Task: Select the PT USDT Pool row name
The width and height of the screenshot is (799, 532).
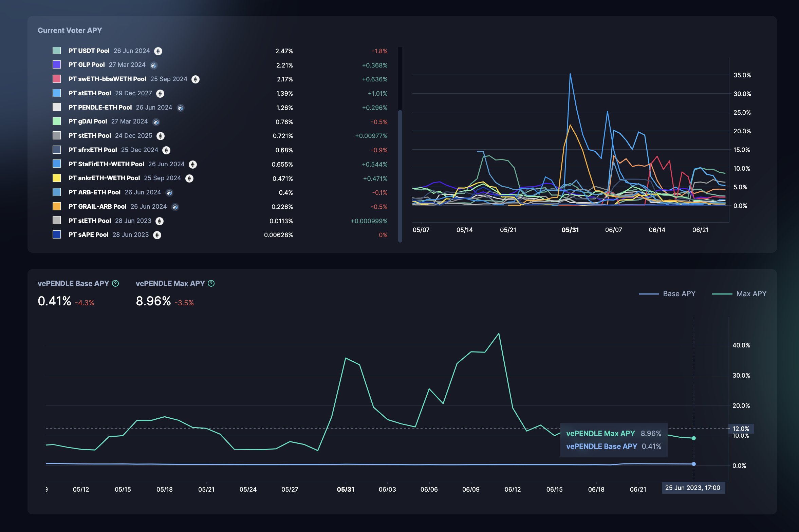Action: [89, 51]
